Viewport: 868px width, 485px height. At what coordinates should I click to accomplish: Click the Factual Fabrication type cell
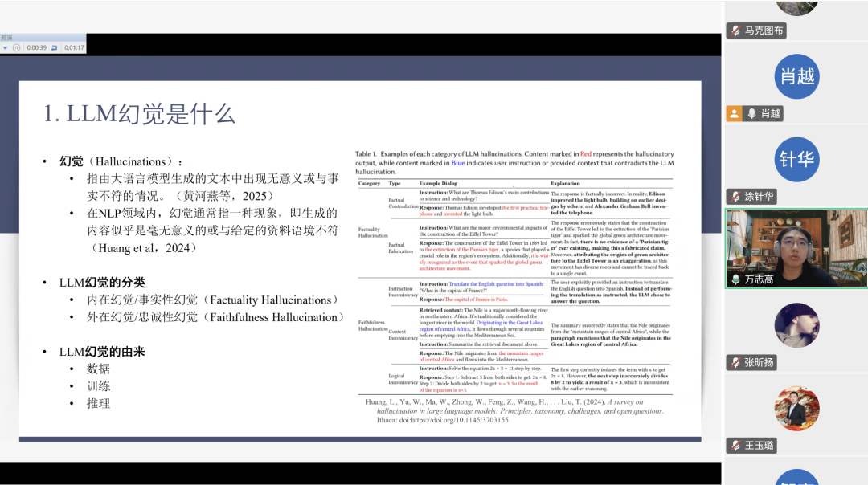tap(401, 248)
